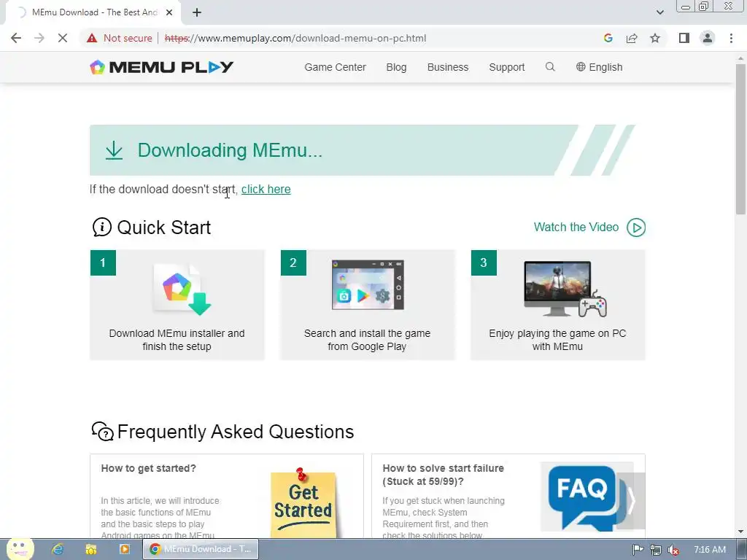This screenshot has width=747, height=560.
Task: Open the Business menu item
Action: tap(447, 67)
